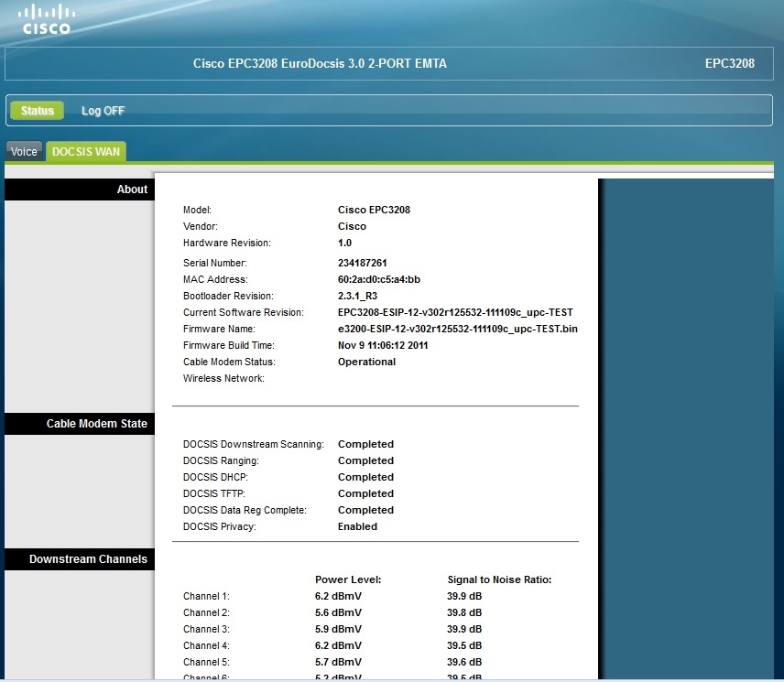
Task: Click the current software revision value
Action: pyautogui.click(x=455, y=312)
